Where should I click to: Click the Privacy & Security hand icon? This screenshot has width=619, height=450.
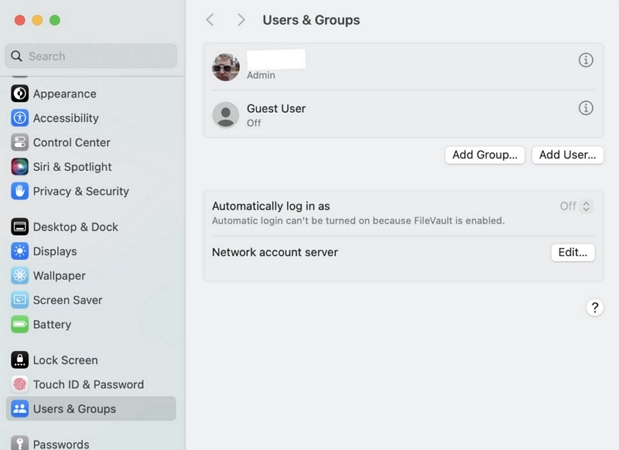(x=20, y=191)
